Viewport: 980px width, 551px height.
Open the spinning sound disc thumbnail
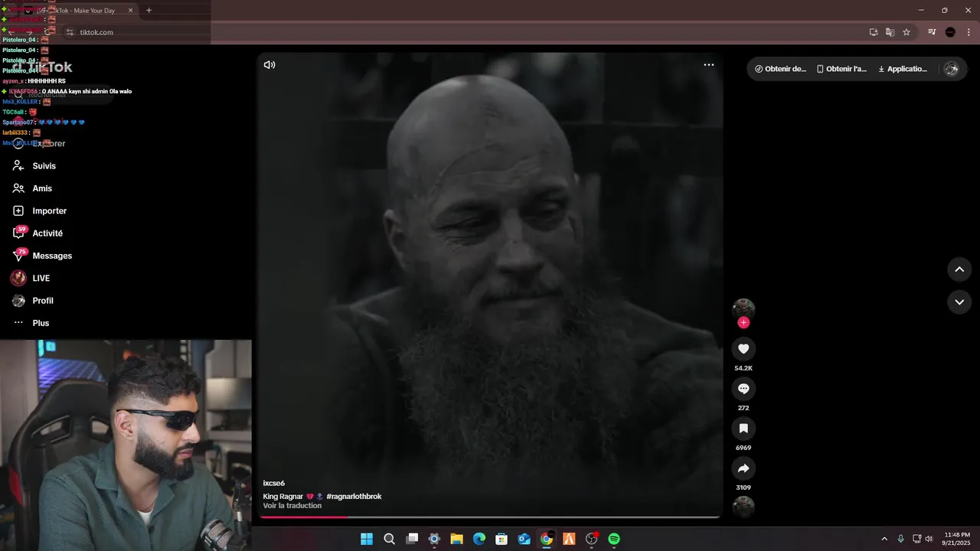[743, 507]
